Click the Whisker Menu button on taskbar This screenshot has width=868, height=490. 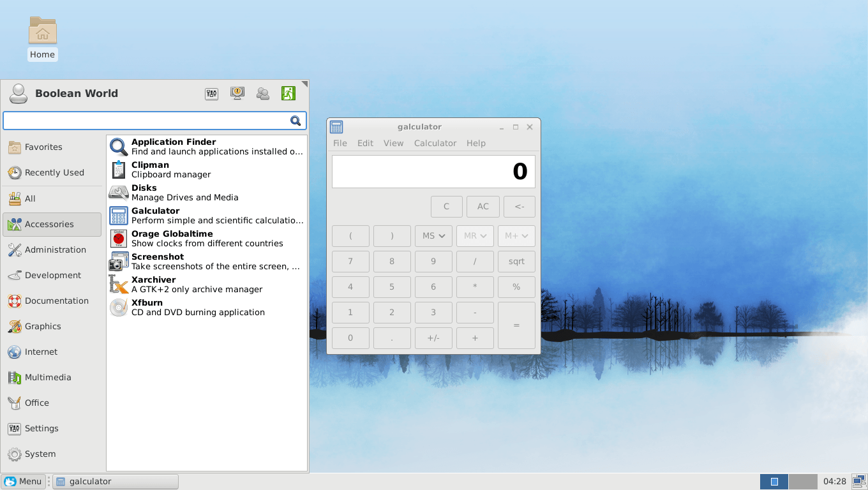point(24,482)
